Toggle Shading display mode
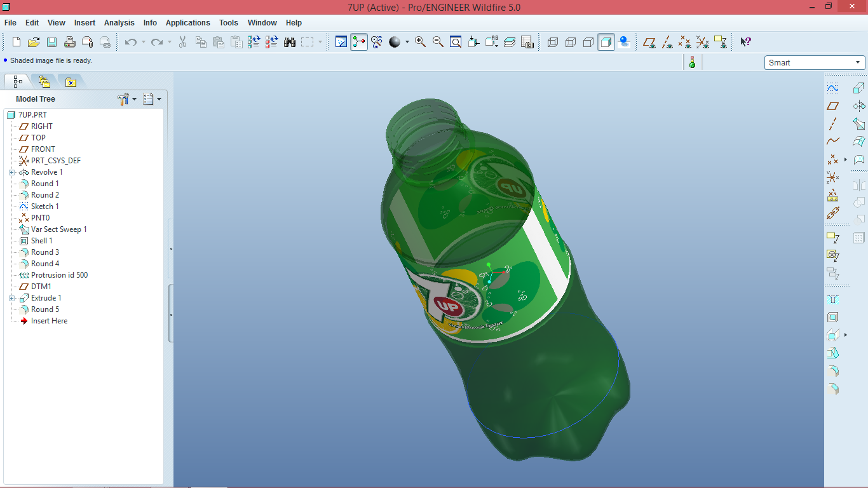The width and height of the screenshot is (868, 488). tap(606, 42)
